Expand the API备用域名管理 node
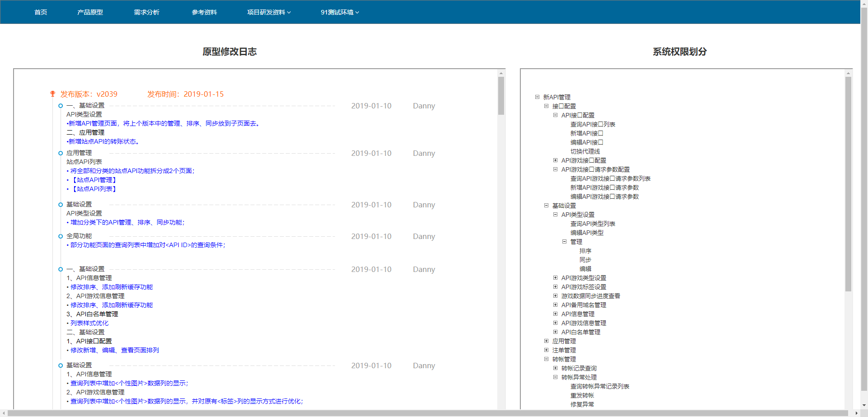The image size is (868, 417). point(555,305)
